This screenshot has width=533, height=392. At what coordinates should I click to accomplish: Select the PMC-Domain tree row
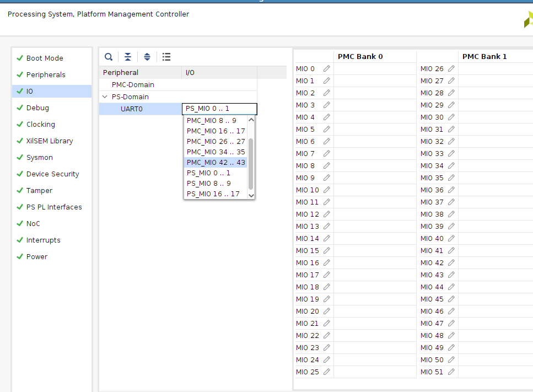[x=133, y=85]
